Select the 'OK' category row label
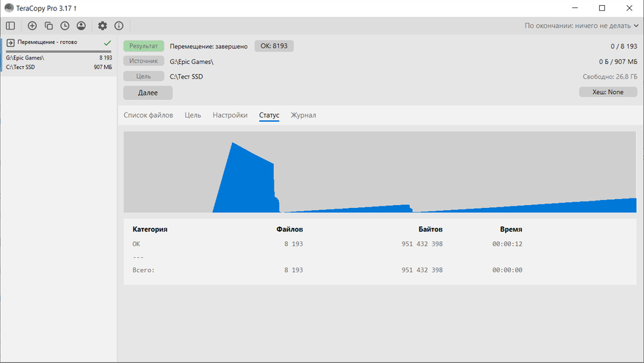Viewport: 644px width, 363px height. pyautogui.click(x=137, y=244)
